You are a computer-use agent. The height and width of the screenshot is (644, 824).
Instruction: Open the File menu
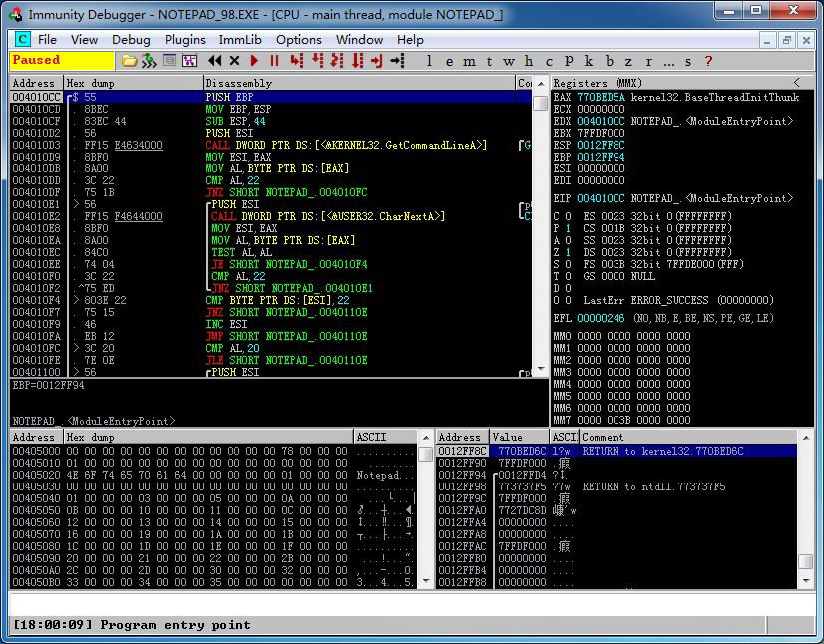coord(47,40)
